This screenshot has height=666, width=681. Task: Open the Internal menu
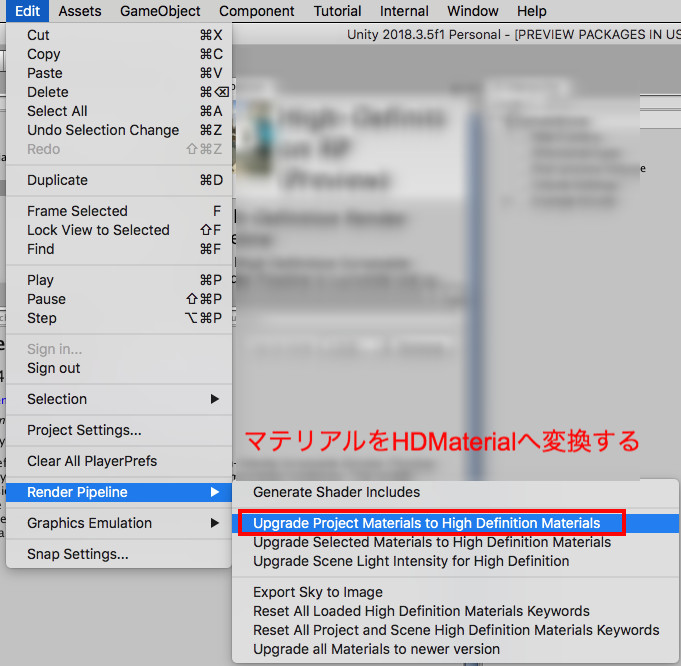tap(404, 11)
